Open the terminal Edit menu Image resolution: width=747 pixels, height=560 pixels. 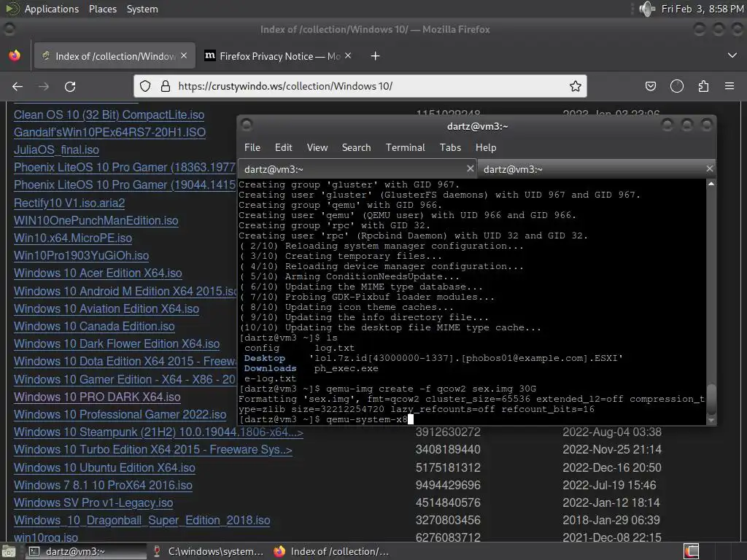tap(284, 147)
